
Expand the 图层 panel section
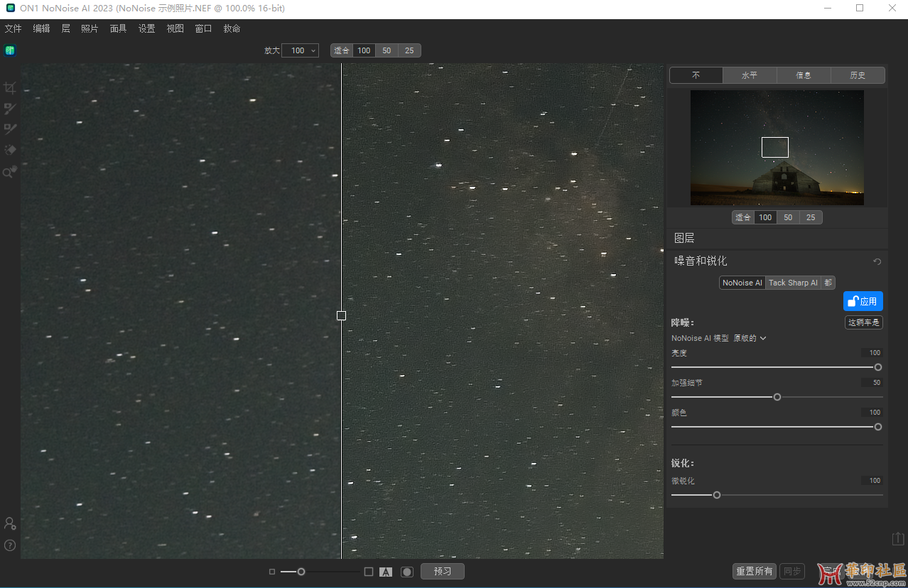point(684,239)
